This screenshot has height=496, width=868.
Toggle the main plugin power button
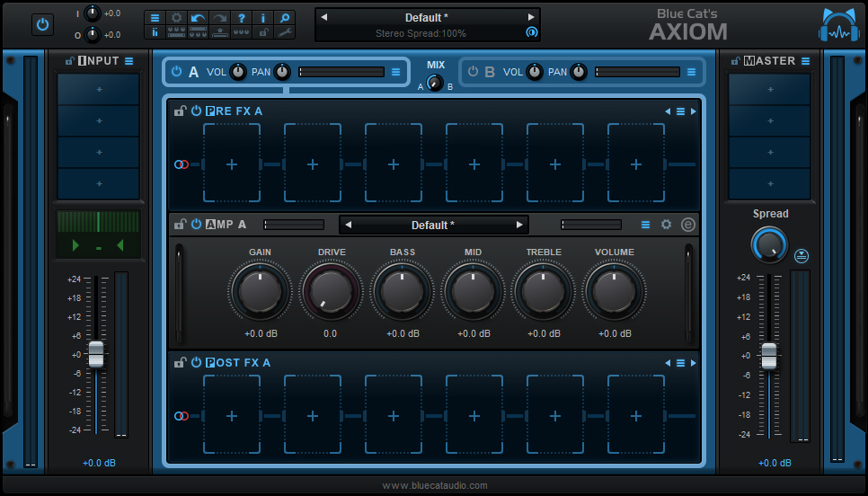tap(42, 25)
